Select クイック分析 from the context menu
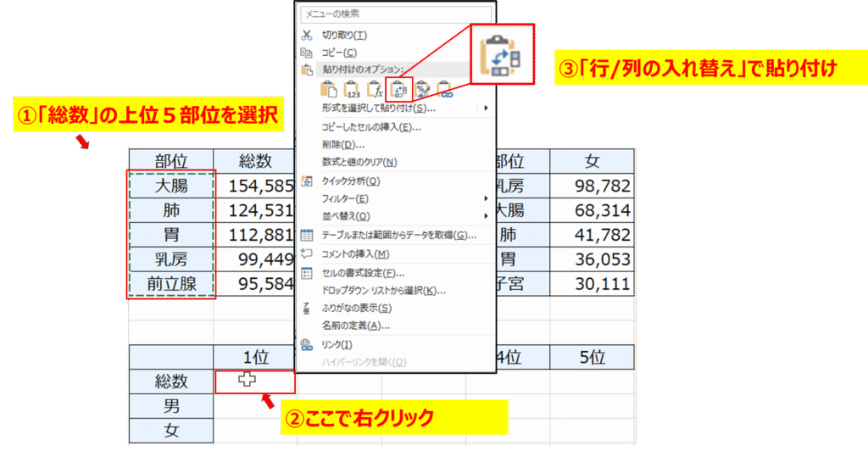Image resolution: width=868 pixels, height=451 pixels. click(351, 181)
